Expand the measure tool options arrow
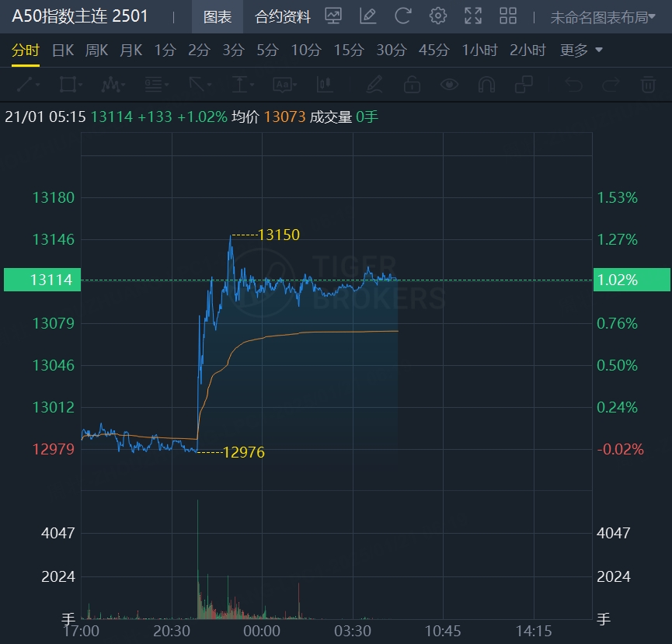This screenshot has width=672, height=644. click(252, 85)
